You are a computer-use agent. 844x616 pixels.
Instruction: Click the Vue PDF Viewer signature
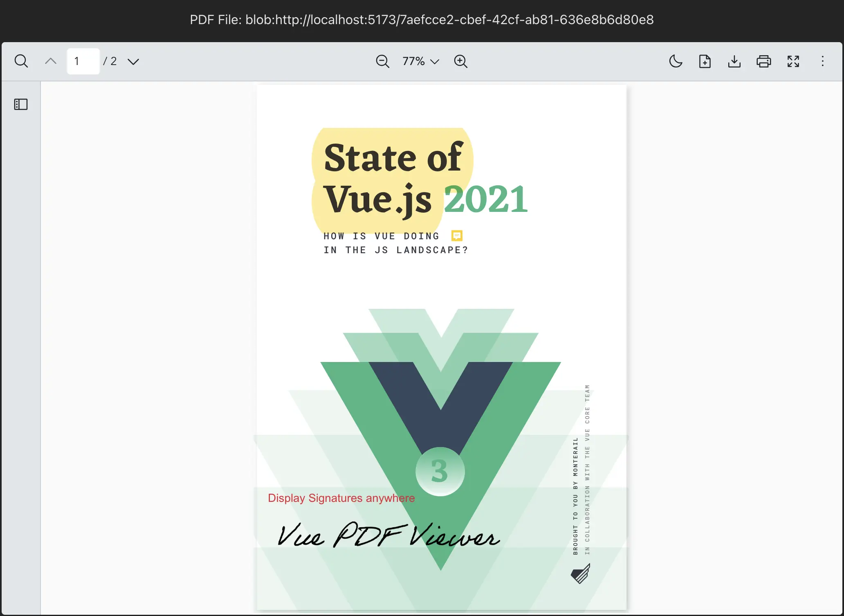[388, 535]
